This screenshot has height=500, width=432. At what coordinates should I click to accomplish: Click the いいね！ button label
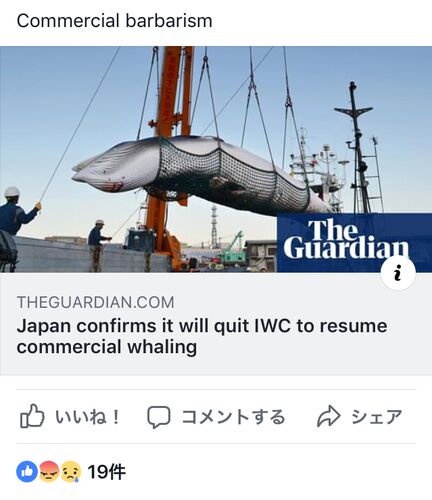coord(87,417)
